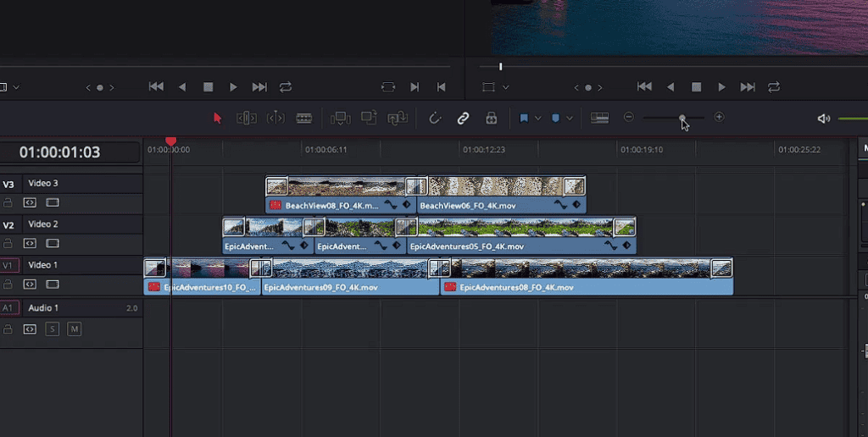
Task: Mute audio with the speaker icon
Action: point(824,119)
